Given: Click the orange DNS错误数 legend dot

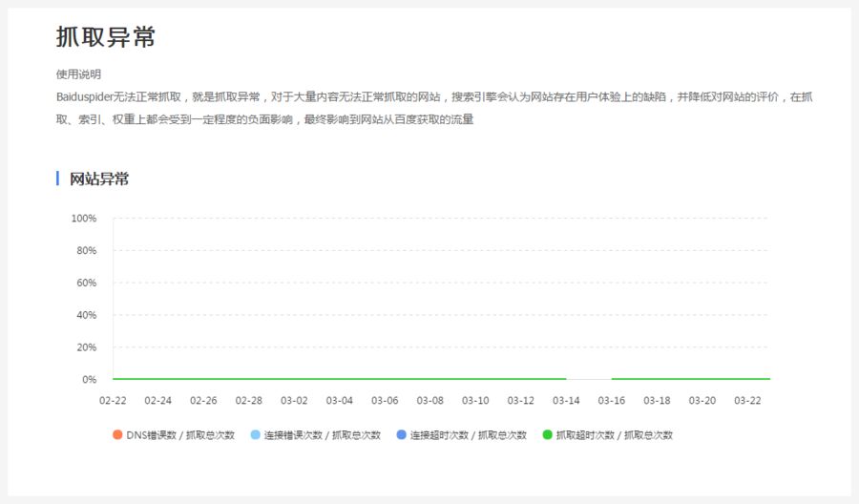Looking at the screenshot, I should coord(117,435).
